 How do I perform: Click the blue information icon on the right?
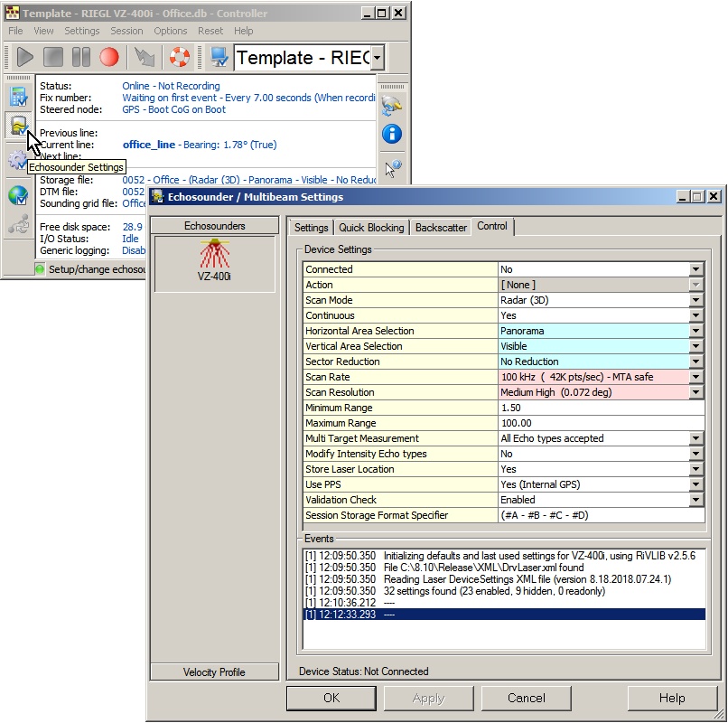pos(391,135)
